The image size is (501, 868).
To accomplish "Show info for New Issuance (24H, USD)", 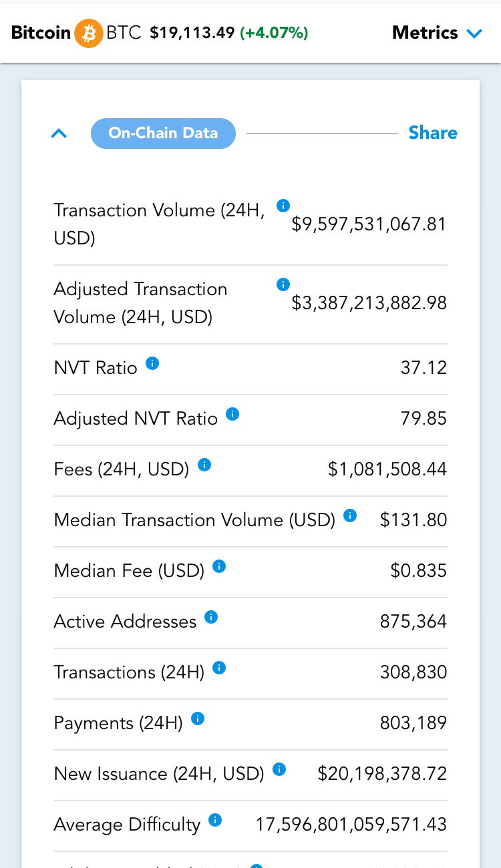I will pyautogui.click(x=279, y=769).
